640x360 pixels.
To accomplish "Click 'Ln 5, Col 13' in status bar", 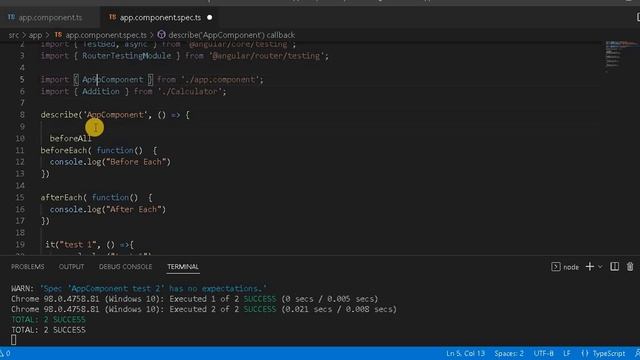I will coord(465,353).
